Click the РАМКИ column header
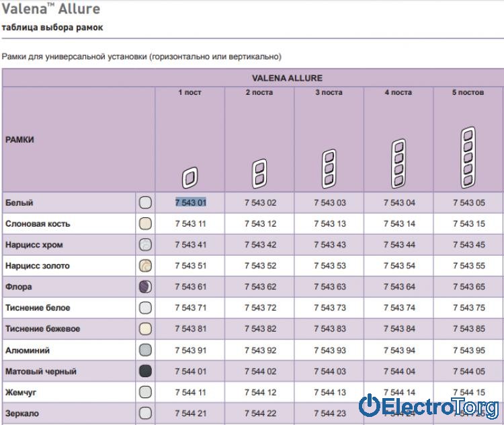504x425 pixels. click(20, 140)
